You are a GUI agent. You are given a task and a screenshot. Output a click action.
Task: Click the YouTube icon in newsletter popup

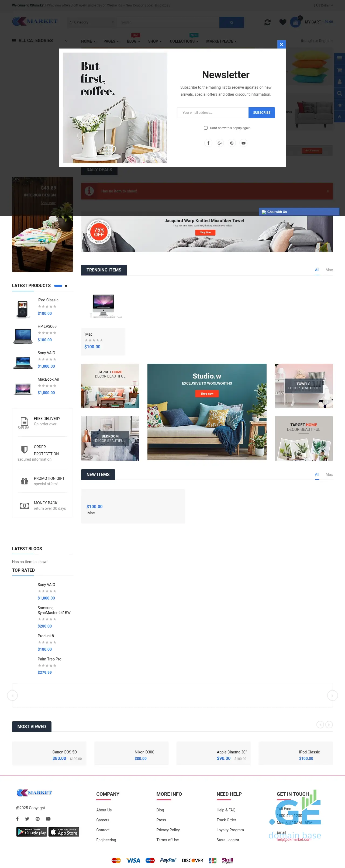click(x=243, y=143)
